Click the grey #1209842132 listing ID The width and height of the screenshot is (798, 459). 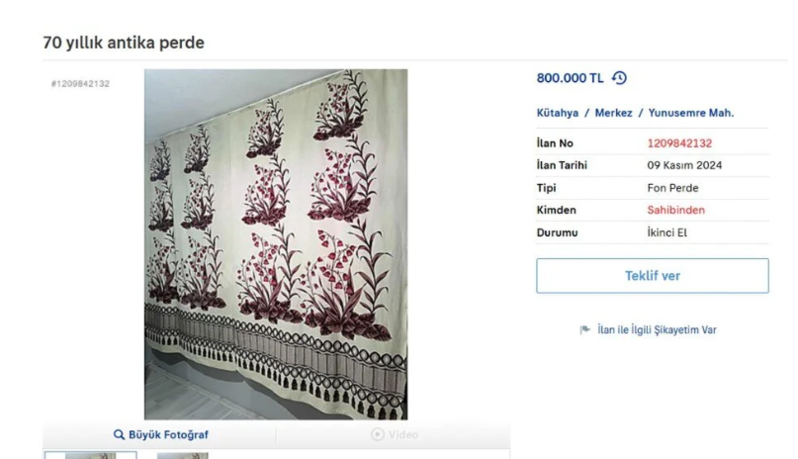[x=80, y=84]
